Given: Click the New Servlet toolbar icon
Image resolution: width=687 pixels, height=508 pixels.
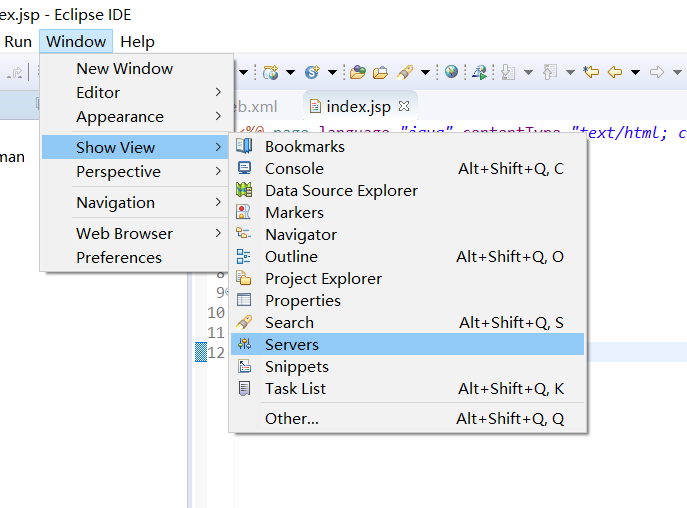Looking at the screenshot, I should 312,72.
